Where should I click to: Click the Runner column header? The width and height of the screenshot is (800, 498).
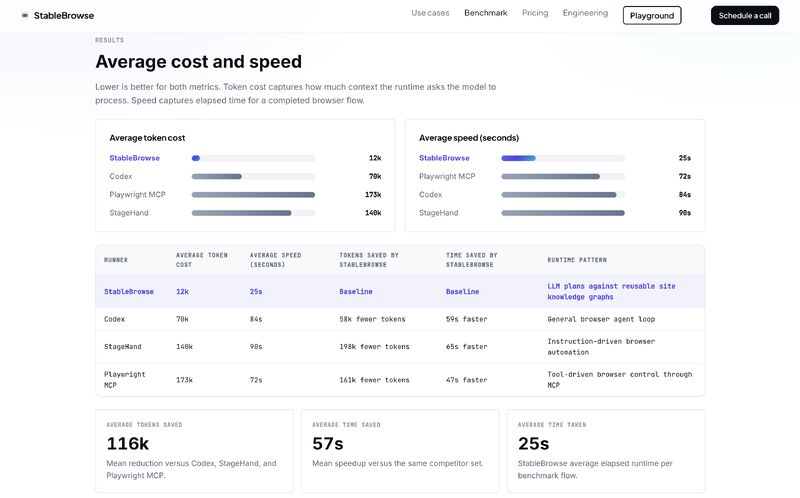116,260
